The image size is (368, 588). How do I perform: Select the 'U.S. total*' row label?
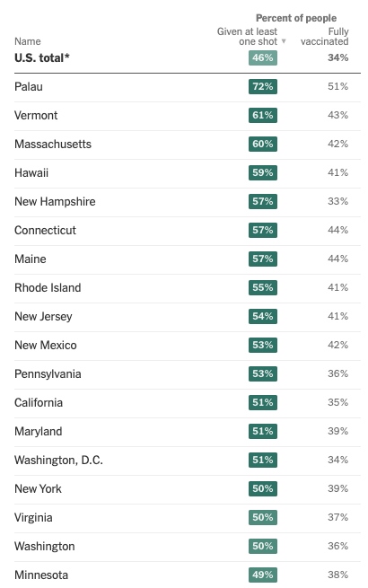42,57
